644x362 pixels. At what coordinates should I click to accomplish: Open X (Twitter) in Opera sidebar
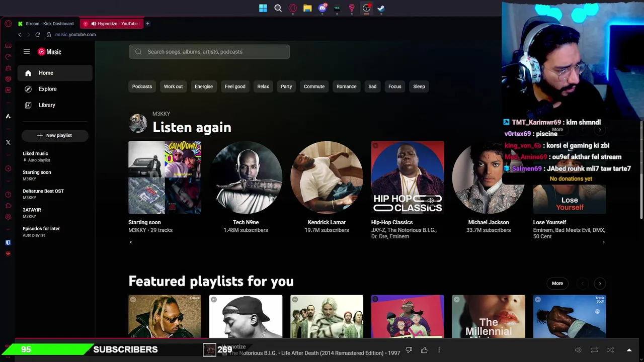click(x=8, y=142)
